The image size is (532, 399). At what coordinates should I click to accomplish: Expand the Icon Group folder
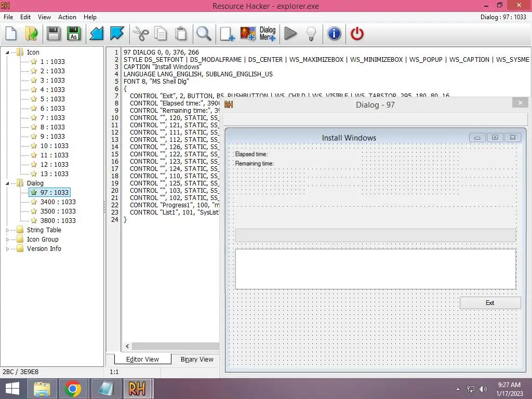[x=7, y=240]
